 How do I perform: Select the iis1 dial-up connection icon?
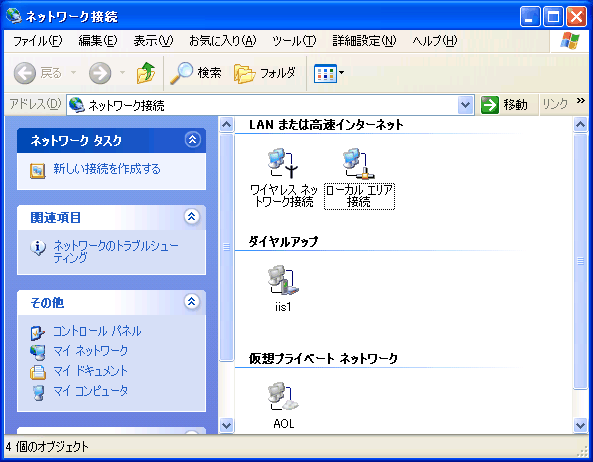point(283,280)
